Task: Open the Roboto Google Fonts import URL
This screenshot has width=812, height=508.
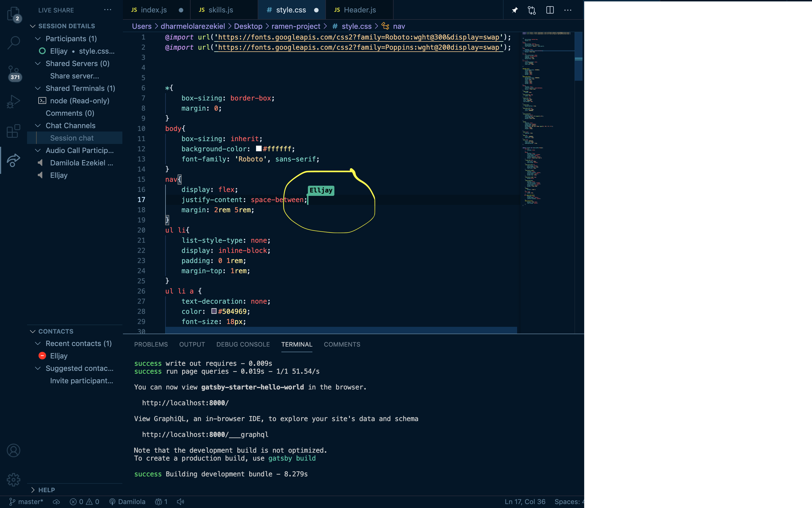Action: coord(359,37)
